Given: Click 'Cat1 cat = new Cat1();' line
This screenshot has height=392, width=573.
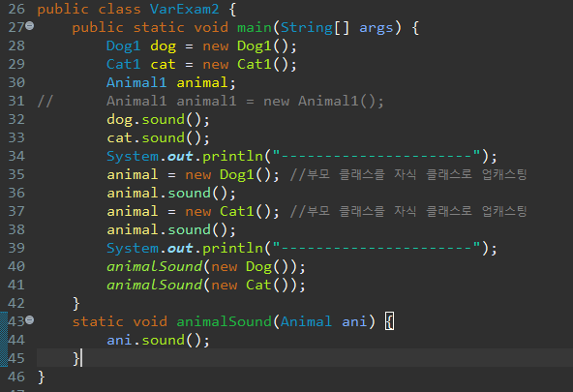Looking at the screenshot, I should tap(201, 65).
